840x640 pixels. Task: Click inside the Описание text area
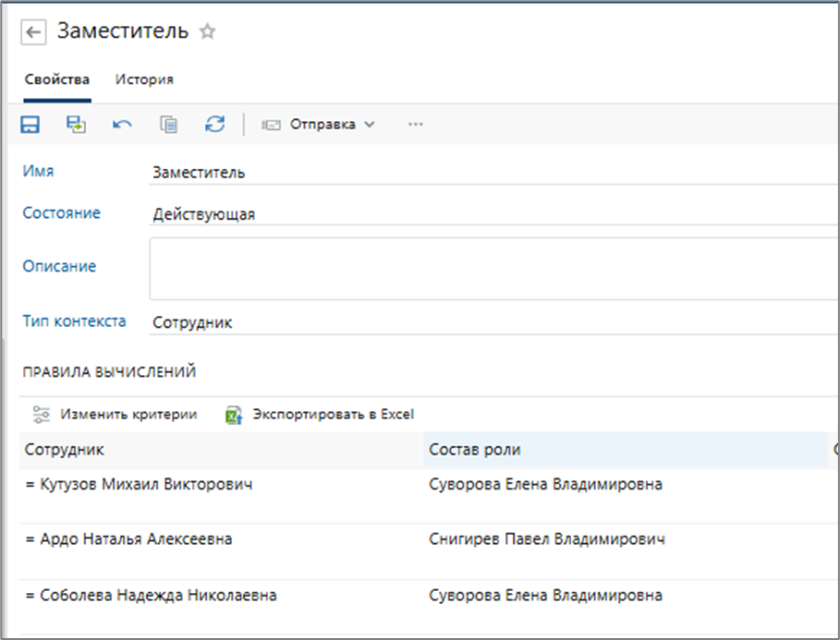tap(490, 268)
